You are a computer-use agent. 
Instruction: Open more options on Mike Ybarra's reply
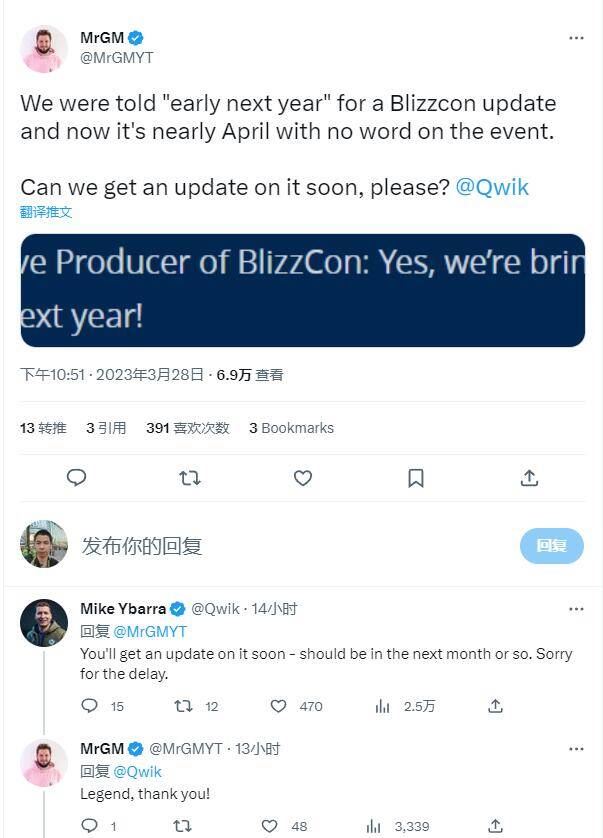click(576, 609)
